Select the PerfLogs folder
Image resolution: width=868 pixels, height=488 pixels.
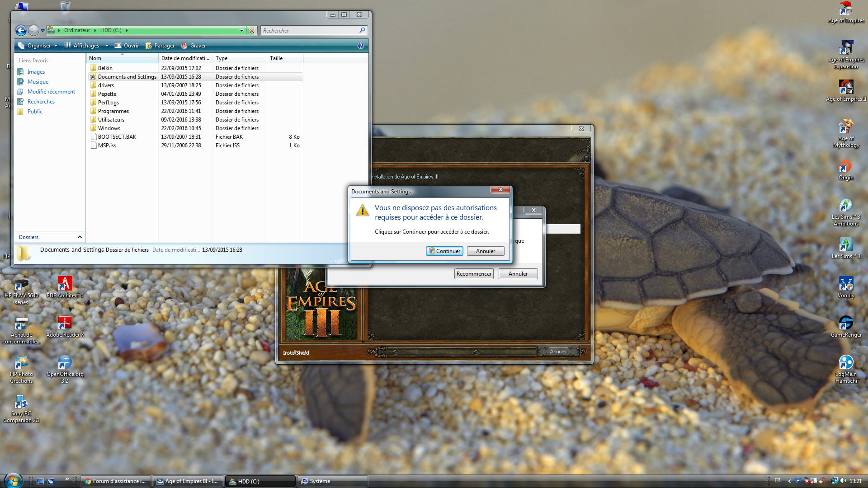pyautogui.click(x=108, y=103)
